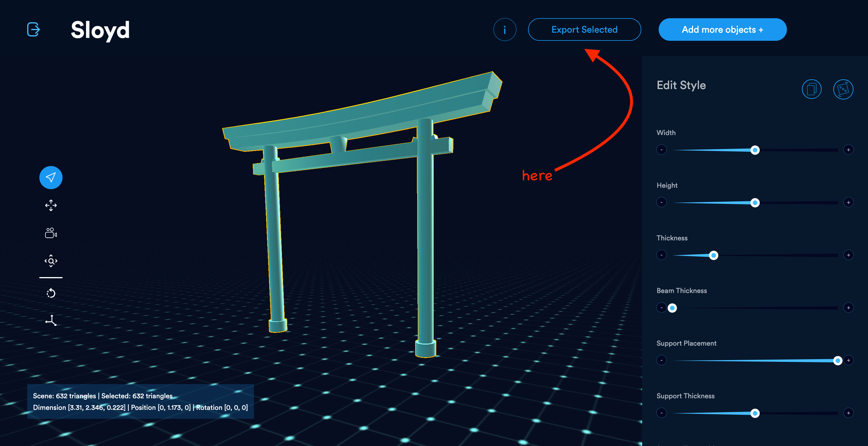The width and height of the screenshot is (868, 446).
Task: Click the Height slider handle
Action: [x=755, y=203]
